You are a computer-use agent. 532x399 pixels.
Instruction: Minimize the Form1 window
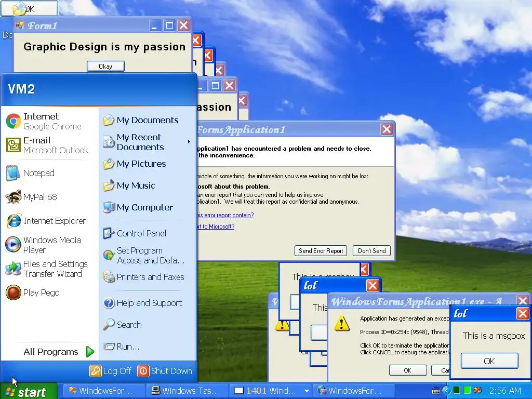tap(154, 25)
